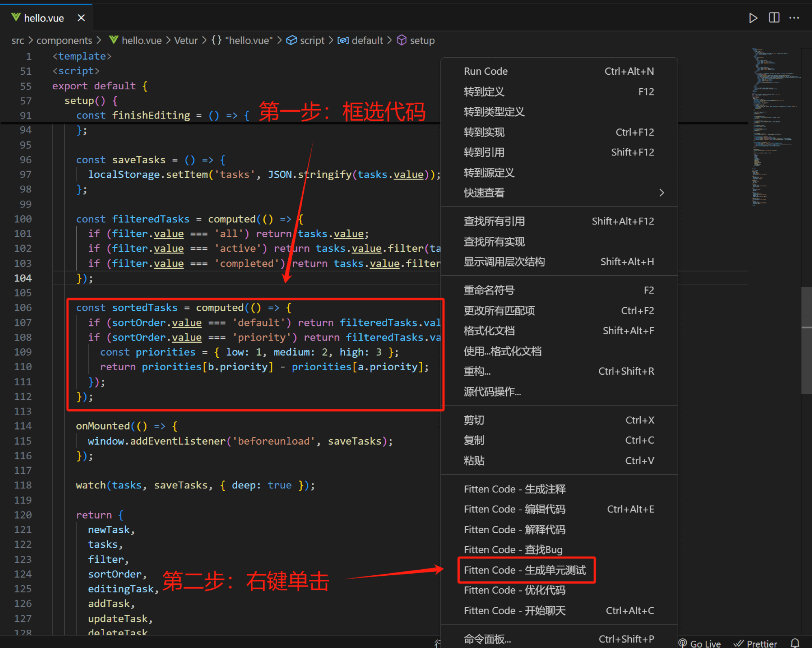Choose 重构... menu entry
Viewport: 812px width, 648px height.
tap(559, 372)
